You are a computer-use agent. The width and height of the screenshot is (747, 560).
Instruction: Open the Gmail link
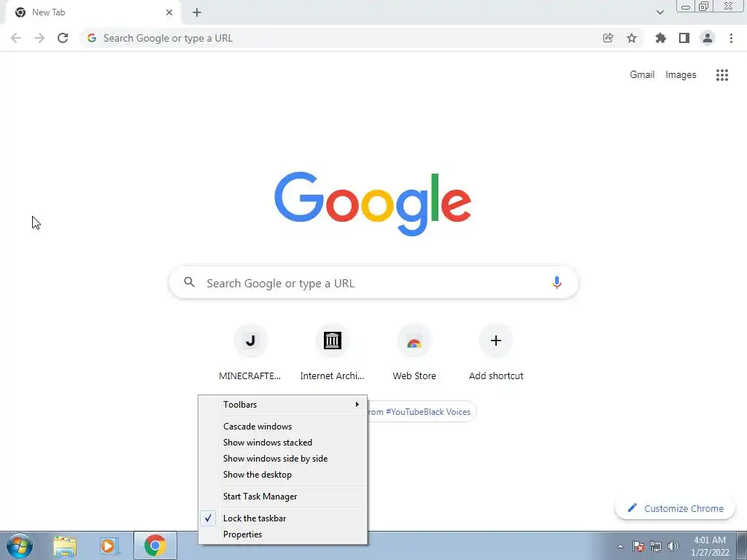coord(642,75)
